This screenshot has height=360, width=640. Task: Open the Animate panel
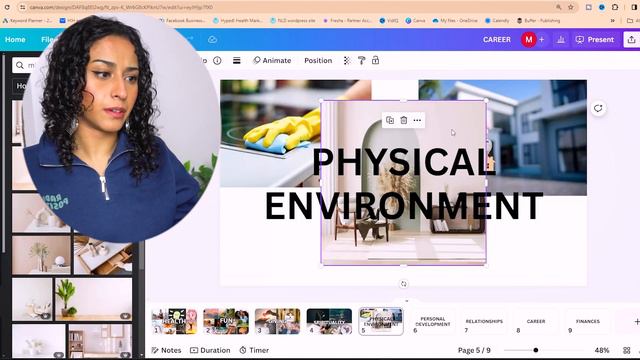tap(272, 60)
